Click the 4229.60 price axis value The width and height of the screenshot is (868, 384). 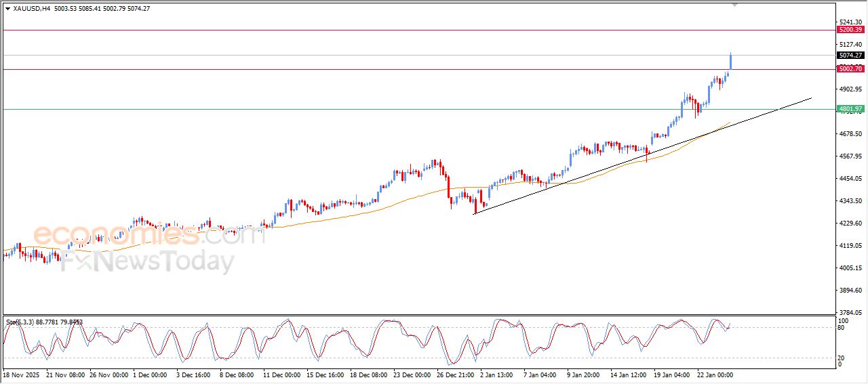pos(850,223)
